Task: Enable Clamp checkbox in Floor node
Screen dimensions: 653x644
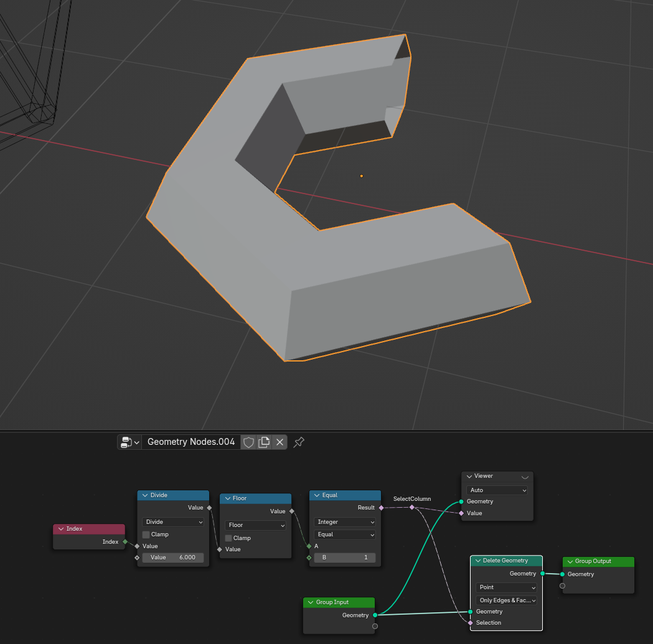Action: 228,538
